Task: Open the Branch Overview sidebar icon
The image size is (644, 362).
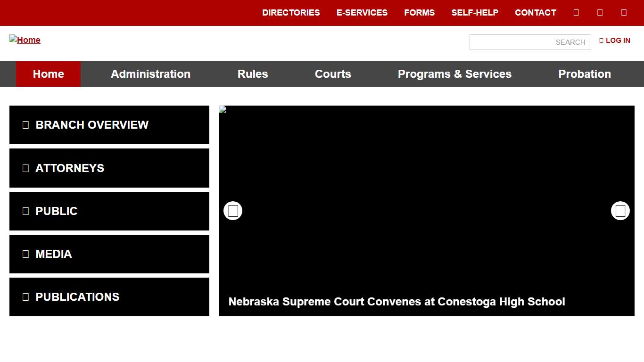Action: click(x=25, y=125)
